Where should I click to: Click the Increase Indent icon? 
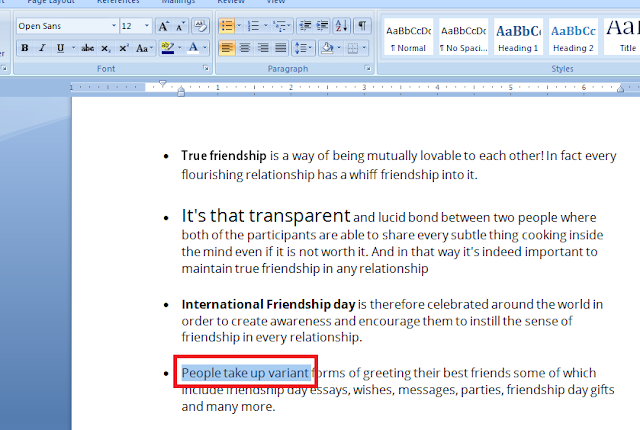(322, 27)
